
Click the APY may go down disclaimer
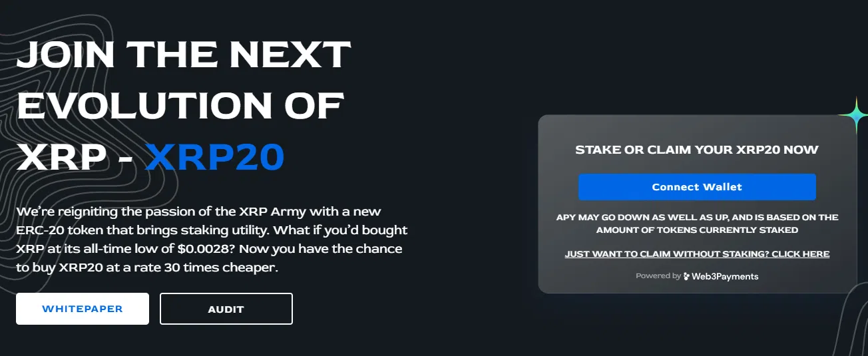tap(696, 224)
